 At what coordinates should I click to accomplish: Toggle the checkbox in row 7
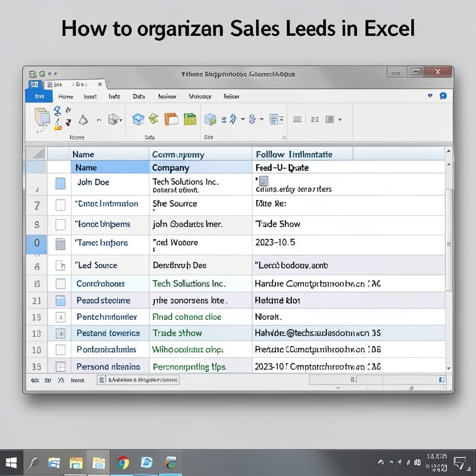tap(60, 205)
